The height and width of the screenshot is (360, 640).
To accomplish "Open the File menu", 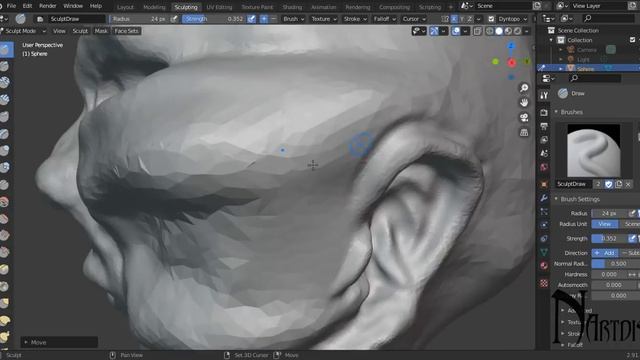I will click(x=11, y=6).
